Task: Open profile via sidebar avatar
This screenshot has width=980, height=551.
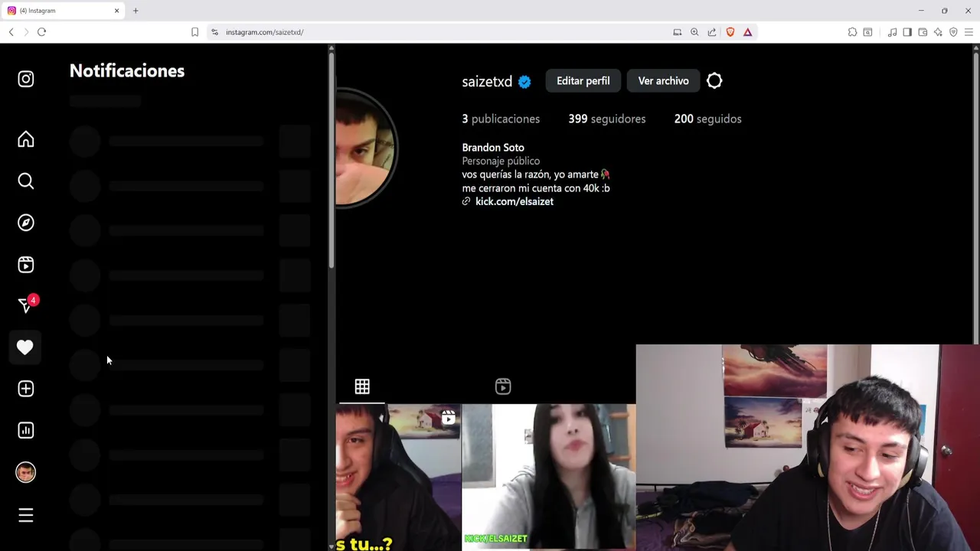Action: tap(26, 472)
